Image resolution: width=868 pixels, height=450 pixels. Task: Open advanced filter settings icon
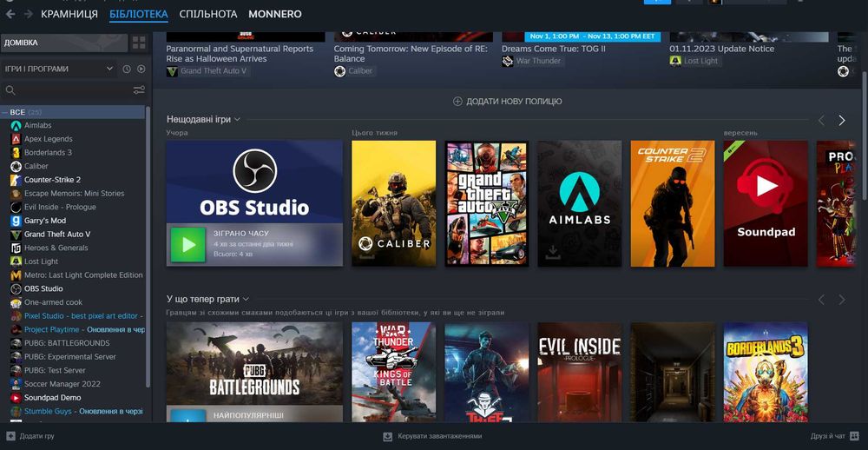(x=139, y=89)
